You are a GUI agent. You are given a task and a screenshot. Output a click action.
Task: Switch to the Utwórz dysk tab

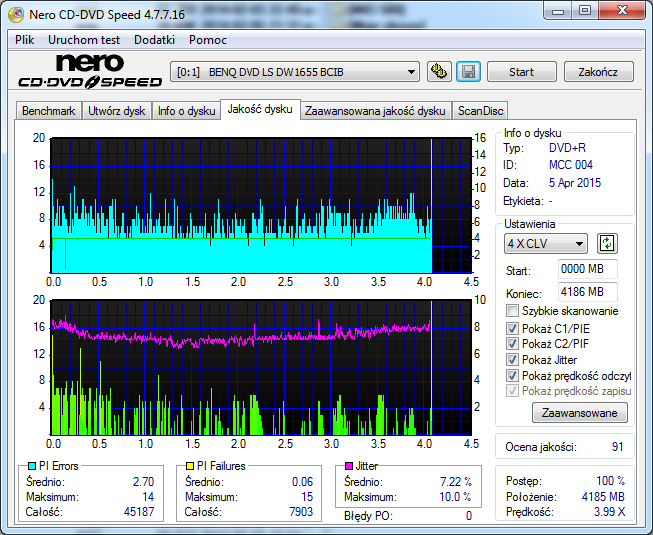[117, 111]
